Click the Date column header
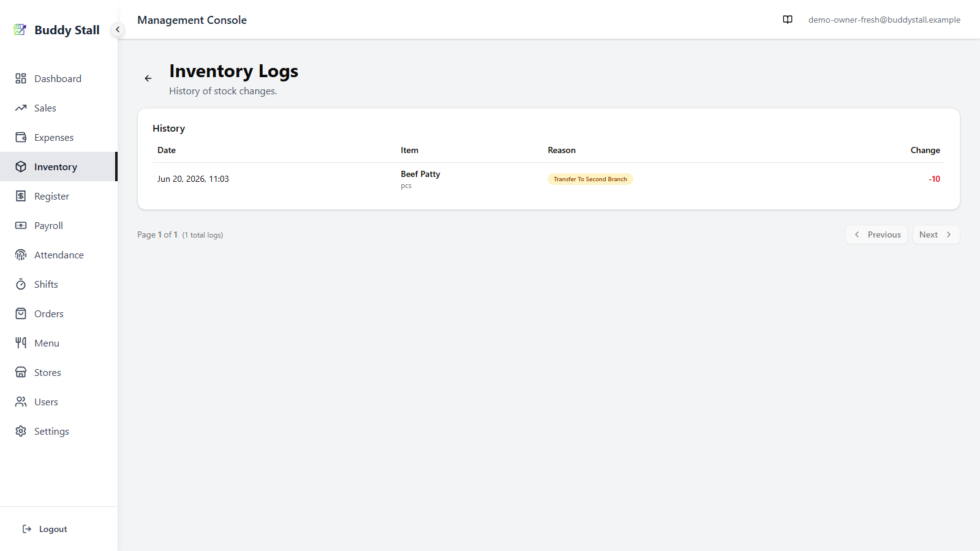The width and height of the screenshot is (980, 551). coord(167,150)
